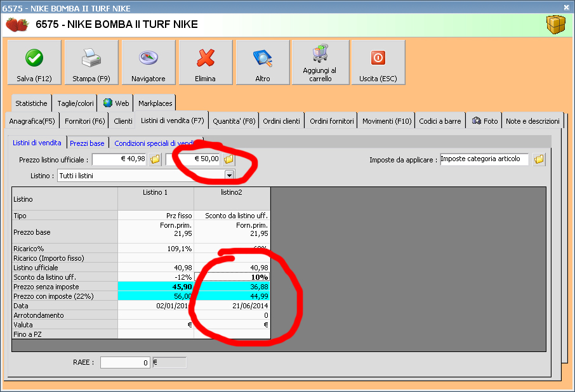575x392 pixels.
Task: Select the Listini di vendita (F7) tab
Action: coord(173,120)
